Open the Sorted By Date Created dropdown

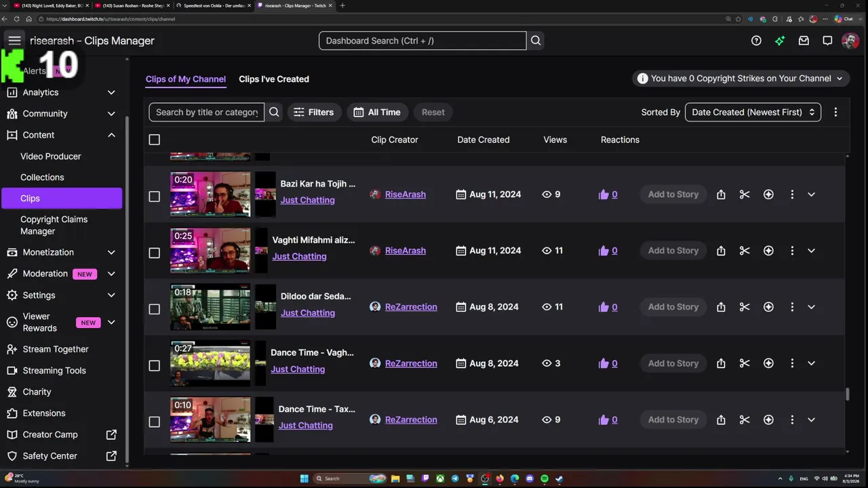click(x=753, y=113)
